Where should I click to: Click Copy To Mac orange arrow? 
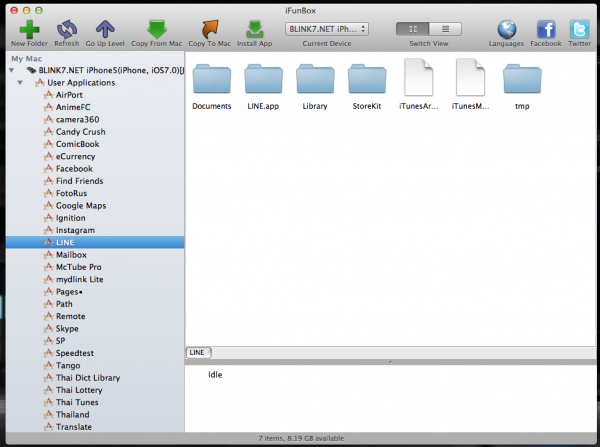(x=210, y=29)
